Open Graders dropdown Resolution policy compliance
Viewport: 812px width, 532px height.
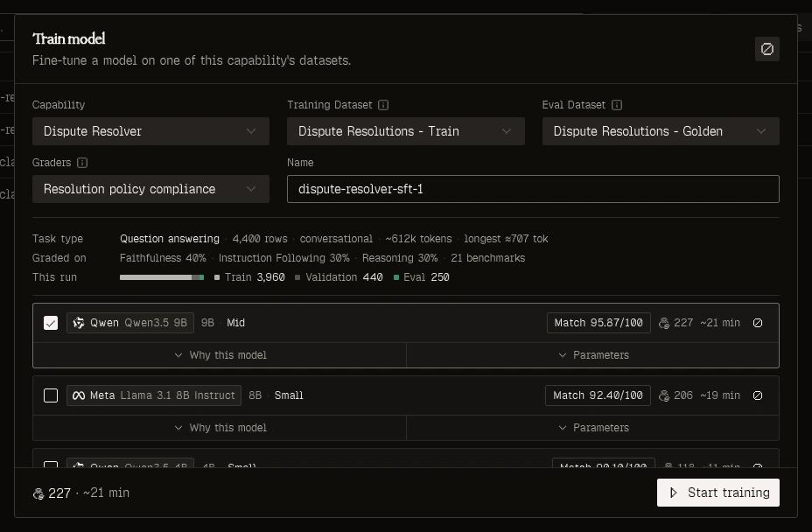point(150,189)
